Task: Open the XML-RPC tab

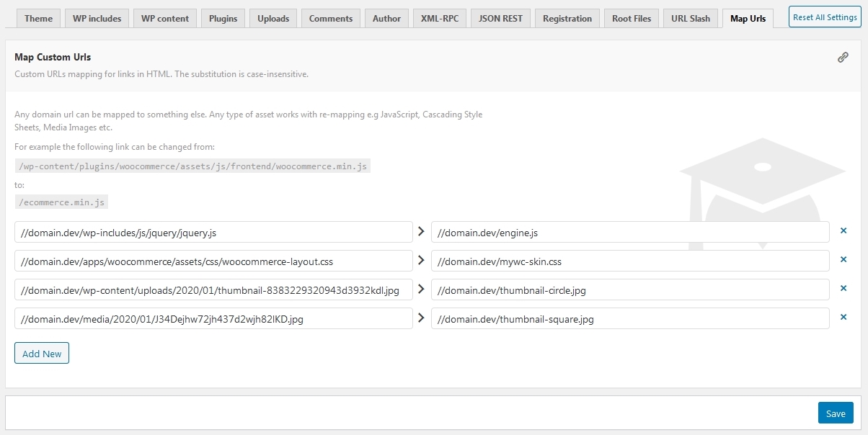Action: coord(440,18)
